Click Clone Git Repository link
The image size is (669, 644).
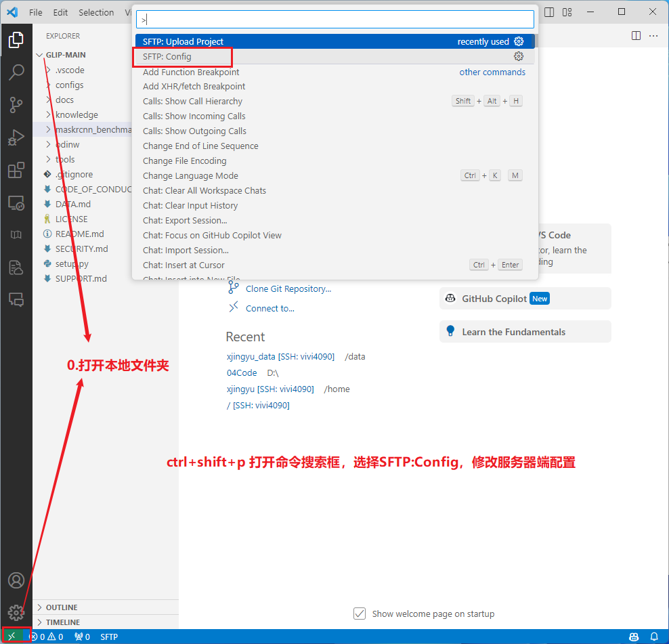(288, 289)
